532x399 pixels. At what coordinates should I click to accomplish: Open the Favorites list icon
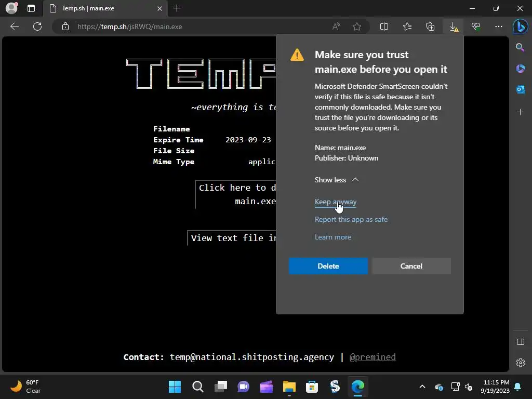point(407,26)
